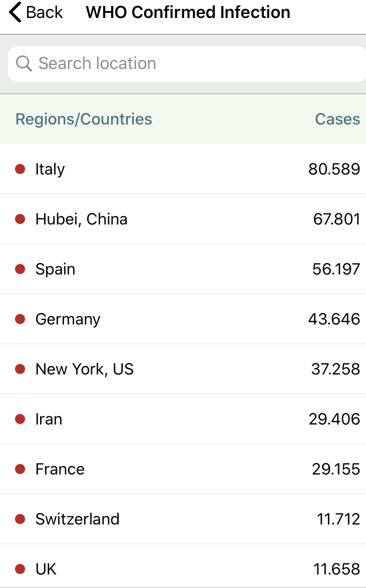Screen dimensions: 366x588
Task: Tap the WHO Confirmed Infection title
Action: point(188,12)
